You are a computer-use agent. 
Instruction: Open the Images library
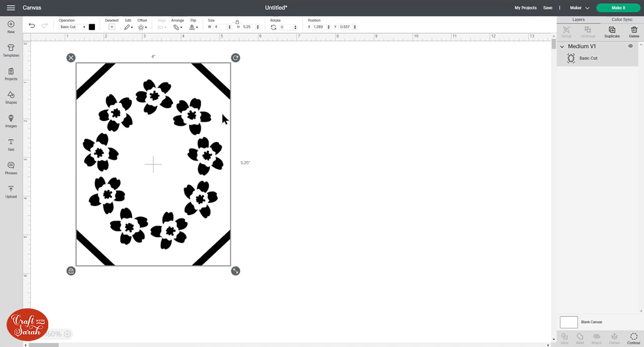click(x=10, y=119)
